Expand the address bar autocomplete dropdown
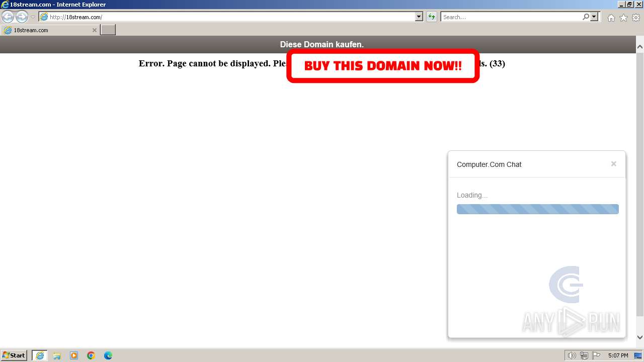The width and height of the screenshot is (644, 362). coord(419,17)
